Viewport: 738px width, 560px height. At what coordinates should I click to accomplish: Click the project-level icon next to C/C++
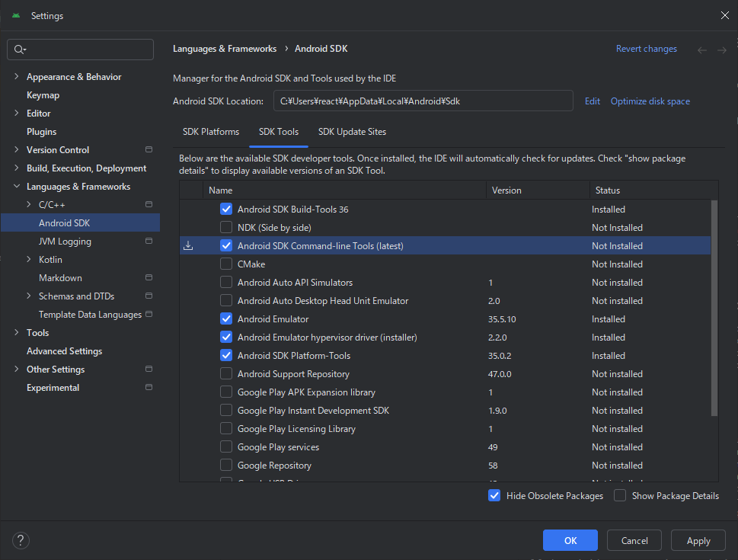click(x=149, y=204)
